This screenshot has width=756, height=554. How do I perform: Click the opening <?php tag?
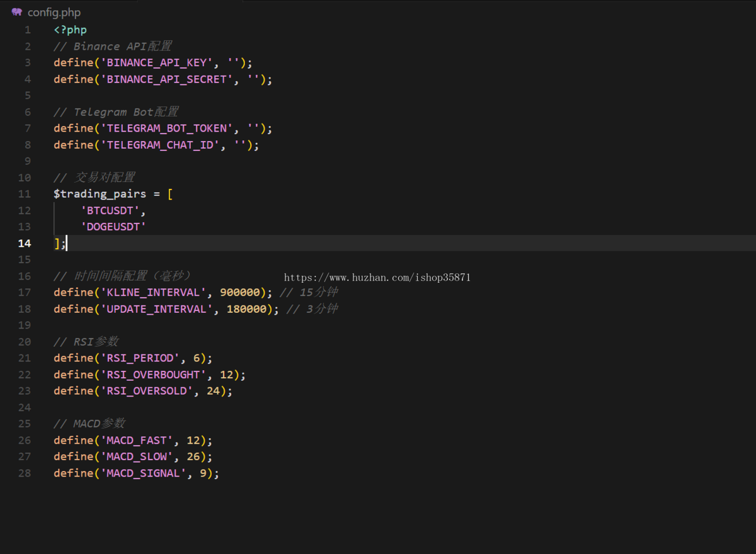coord(71,30)
